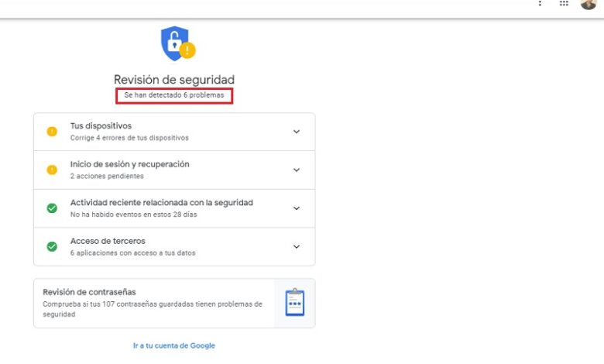
Task: Click green check icon beside Actividad reciente
Action: [52, 208]
